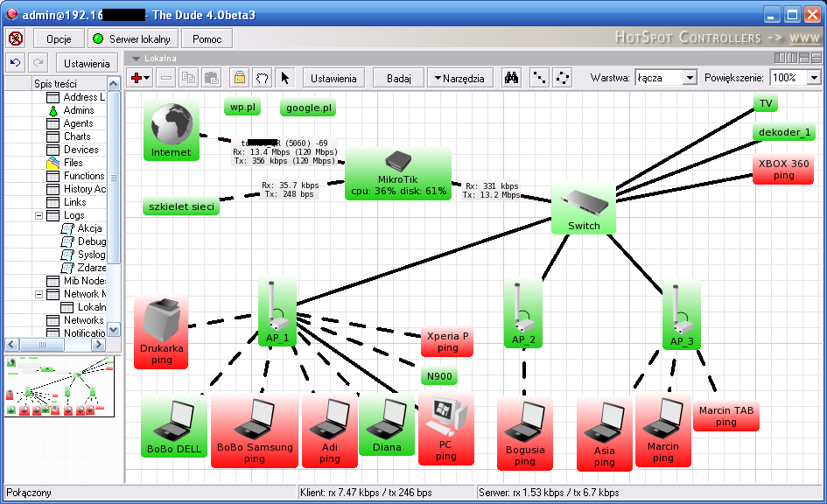
Task: Toggle the padlock lock icon
Action: 240,78
